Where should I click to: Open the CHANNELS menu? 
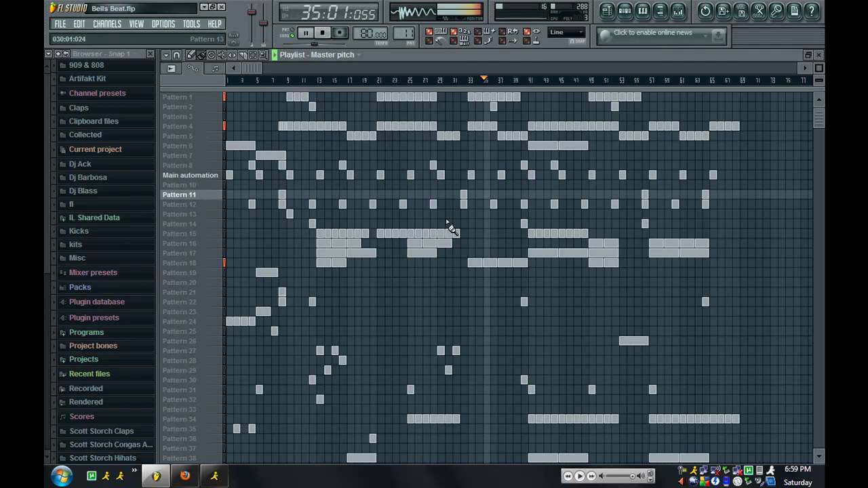pos(107,24)
